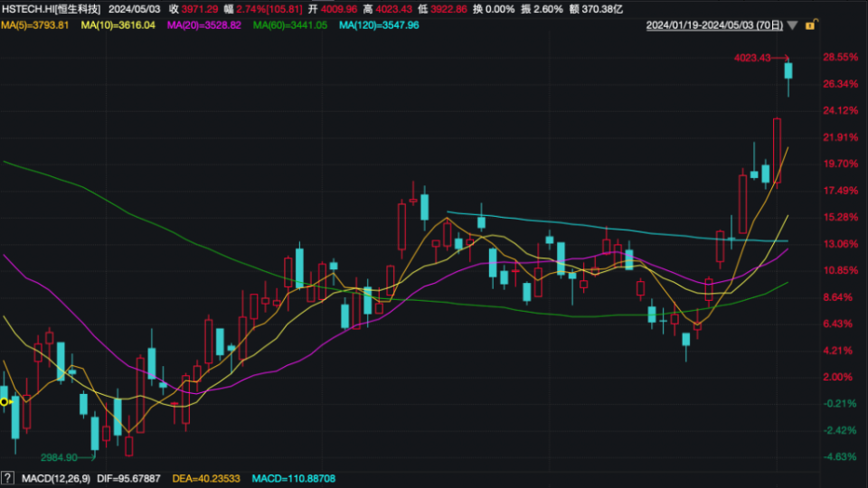Click the 2984.90 low price marker
Viewport: 868px width, 488px height.
tap(60, 457)
